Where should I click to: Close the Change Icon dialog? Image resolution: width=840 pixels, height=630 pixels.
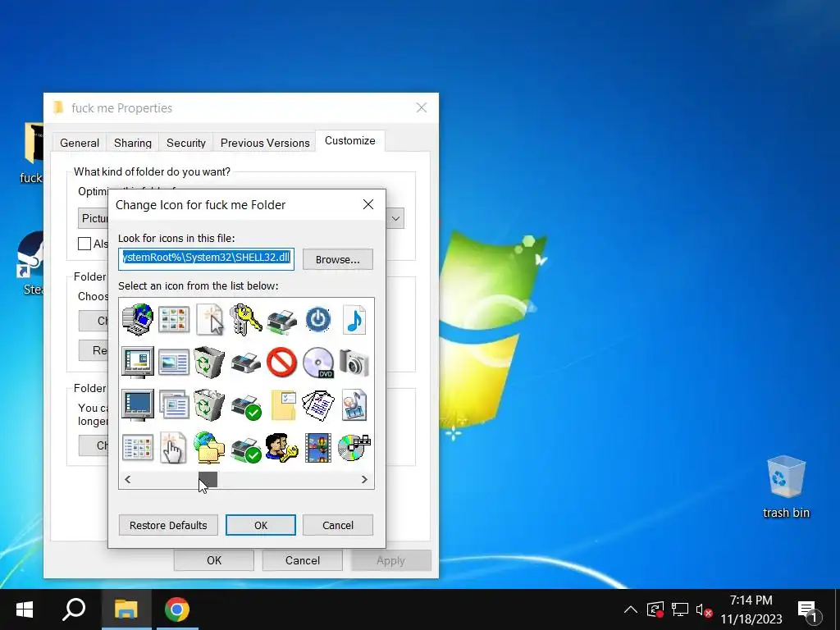tap(368, 204)
